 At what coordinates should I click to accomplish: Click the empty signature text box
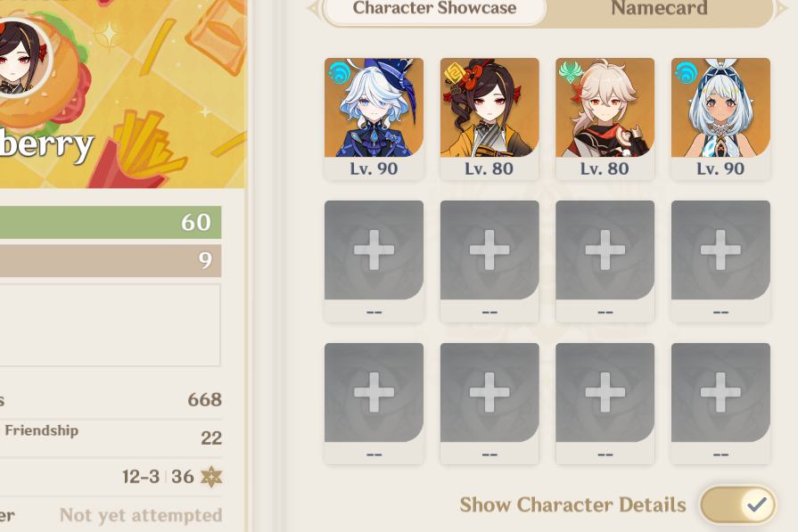pos(110,325)
